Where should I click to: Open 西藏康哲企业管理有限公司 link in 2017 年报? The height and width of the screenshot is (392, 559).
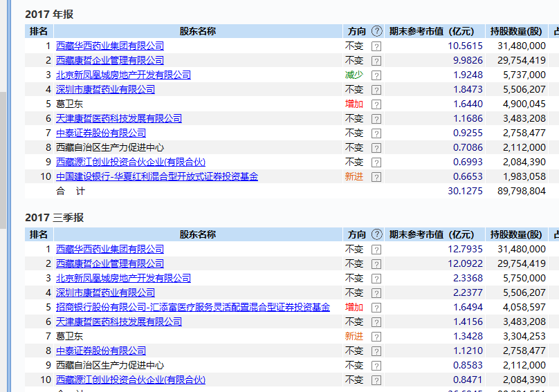pos(110,61)
